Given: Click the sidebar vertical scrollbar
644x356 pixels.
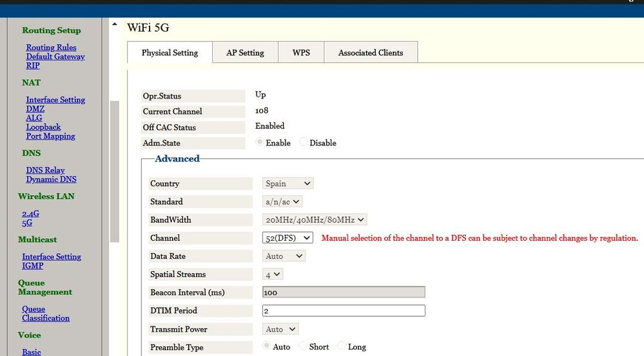Looking at the screenshot, I should pos(114,171).
